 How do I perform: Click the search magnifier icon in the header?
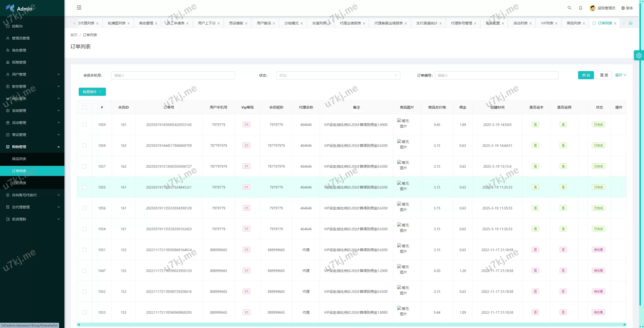tap(569, 8)
